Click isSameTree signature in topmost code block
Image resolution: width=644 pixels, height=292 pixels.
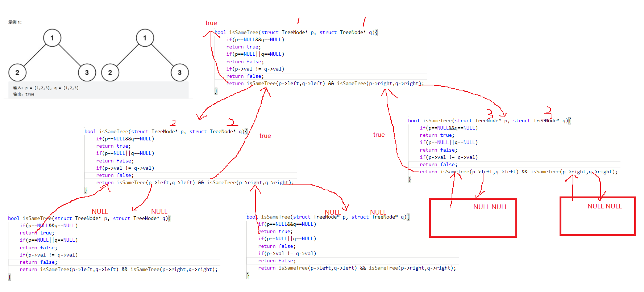(296, 33)
